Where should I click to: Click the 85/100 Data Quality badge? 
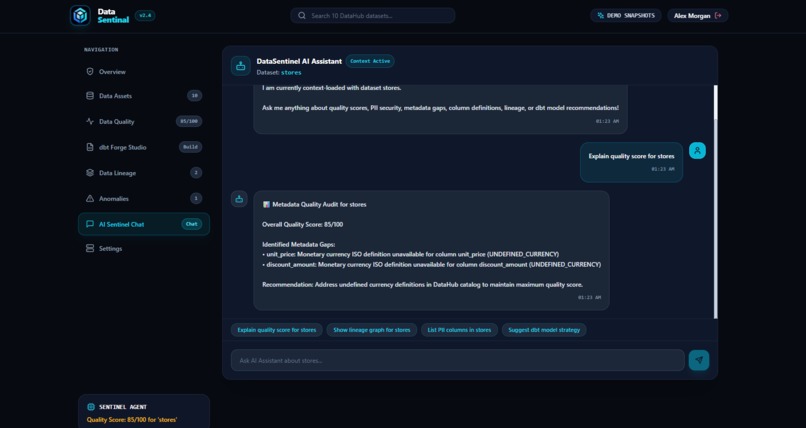pos(189,121)
